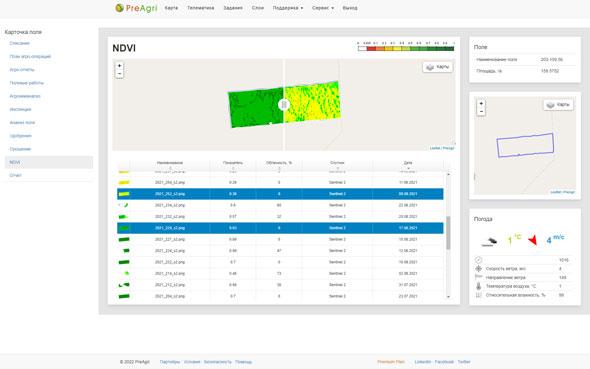
Task: Open Полевые работы sidebar link
Action: 26,83
